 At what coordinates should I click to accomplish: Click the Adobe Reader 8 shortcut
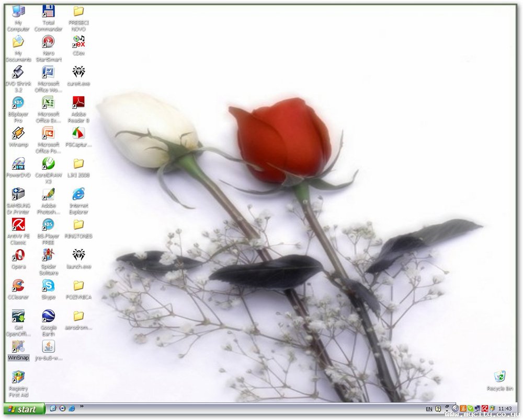pos(79,110)
